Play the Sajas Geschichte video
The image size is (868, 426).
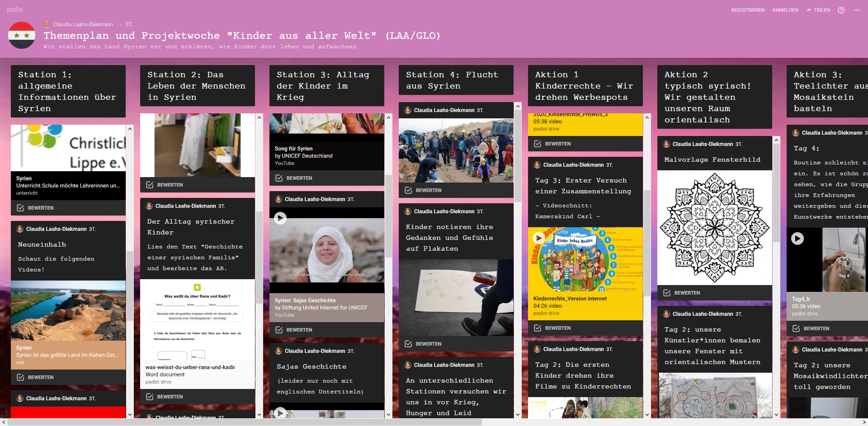coord(280,218)
